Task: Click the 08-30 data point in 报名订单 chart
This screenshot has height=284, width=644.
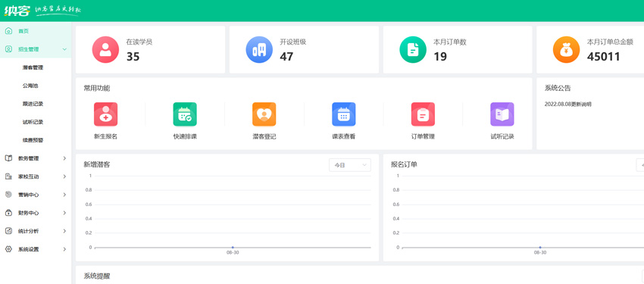Action: tap(539, 248)
